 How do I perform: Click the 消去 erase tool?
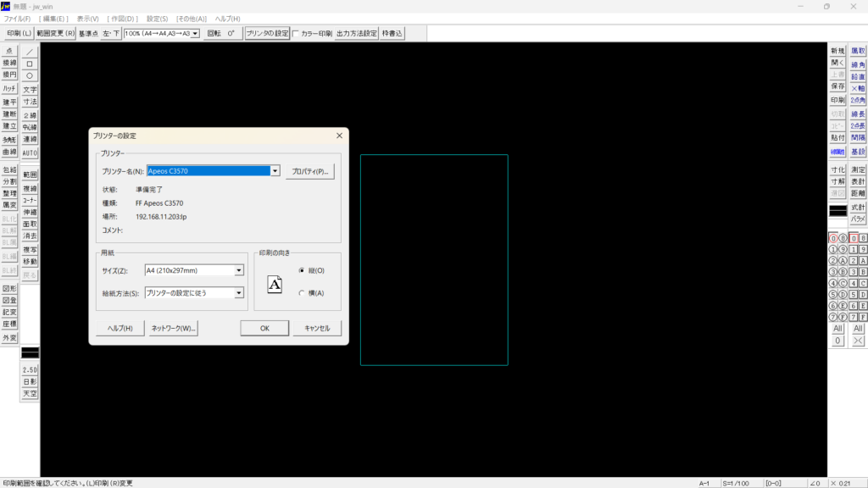pyautogui.click(x=30, y=236)
